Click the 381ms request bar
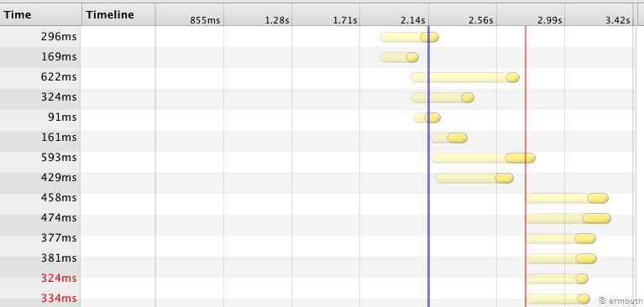Screen dimensions: 644x307 pos(561,258)
